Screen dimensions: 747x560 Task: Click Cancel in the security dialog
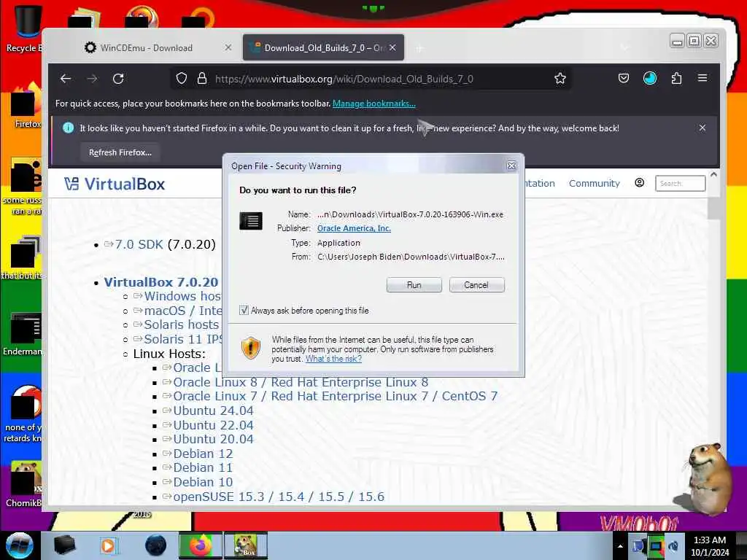pos(476,285)
